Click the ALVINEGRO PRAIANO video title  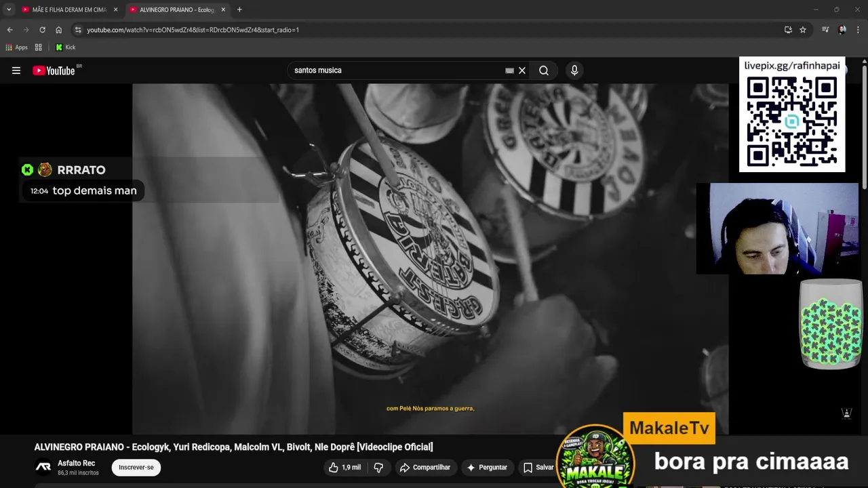233,447
